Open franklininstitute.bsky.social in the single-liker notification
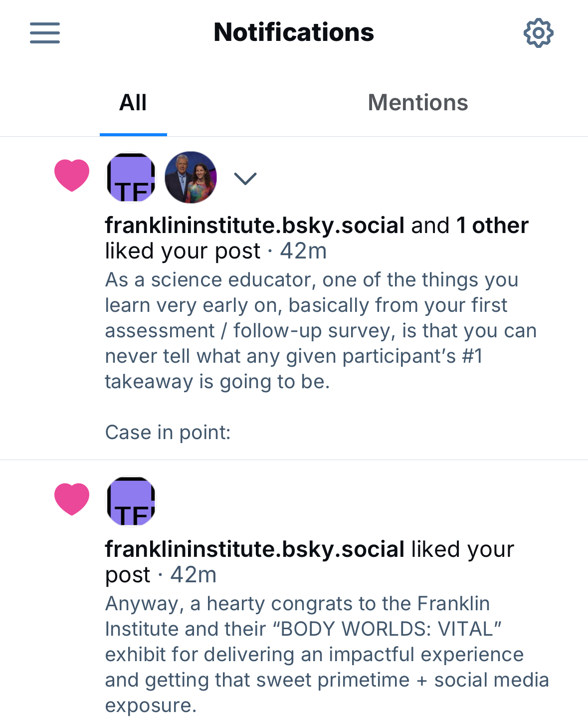The image size is (588, 728). 254,549
